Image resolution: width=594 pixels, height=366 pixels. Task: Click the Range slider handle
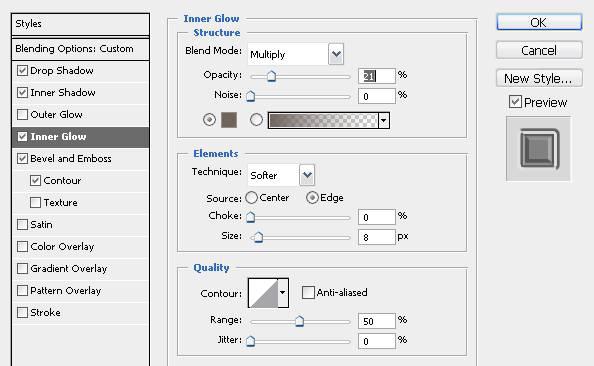299,321
